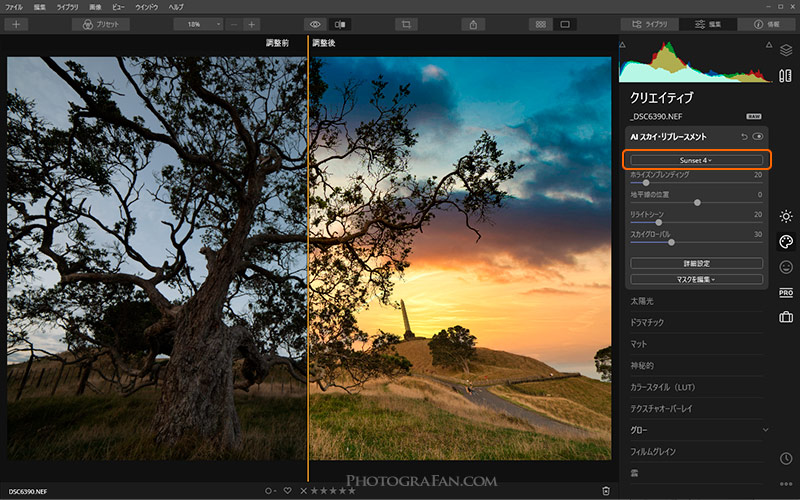Select the briefcase tools icon
This screenshot has width=800, height=500.
(786, 317)
